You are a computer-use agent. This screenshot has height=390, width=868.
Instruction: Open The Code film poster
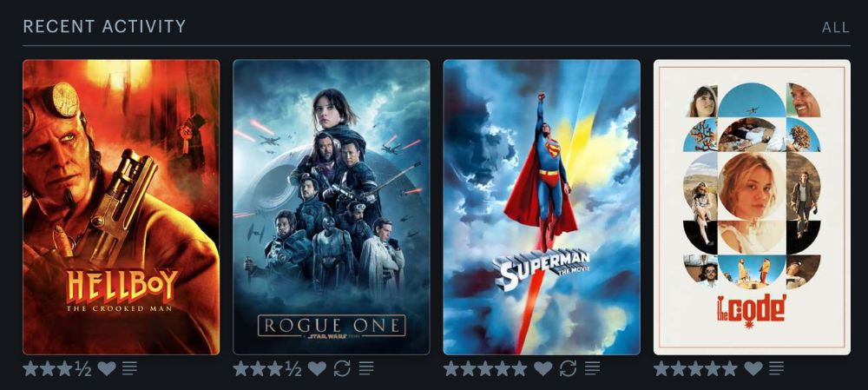tap(753, 207)
